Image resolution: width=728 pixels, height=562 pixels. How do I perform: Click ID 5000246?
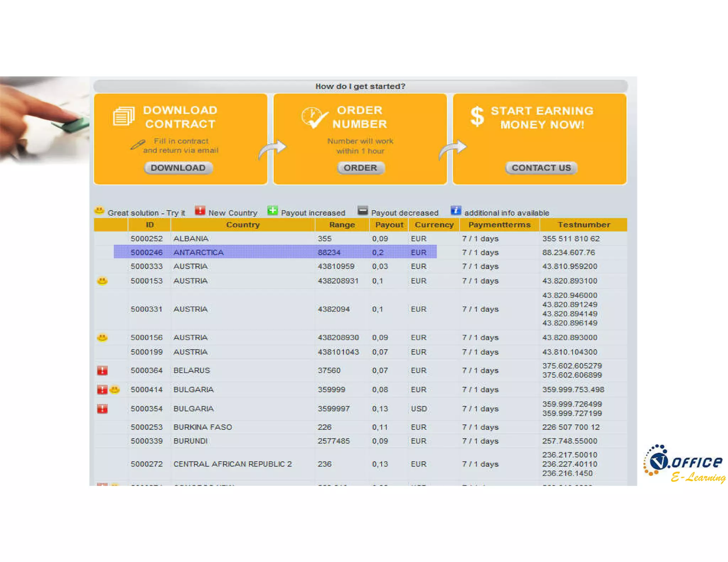click(x=146, y=253)
